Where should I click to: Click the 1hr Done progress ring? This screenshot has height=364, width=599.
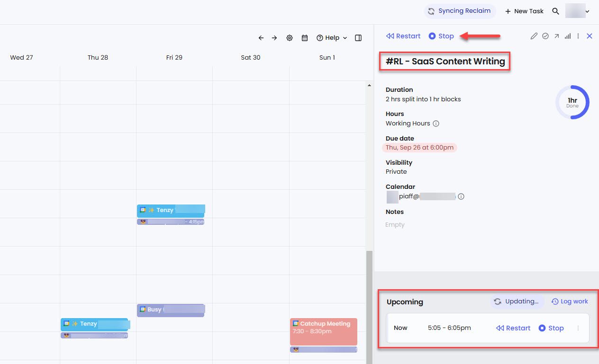[x=572, y=102]
